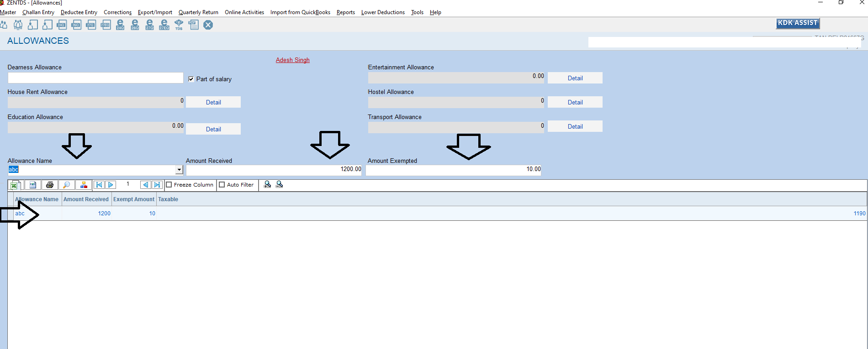
Task: Click the round X exit toolbar icon
Action: (208, 25)
